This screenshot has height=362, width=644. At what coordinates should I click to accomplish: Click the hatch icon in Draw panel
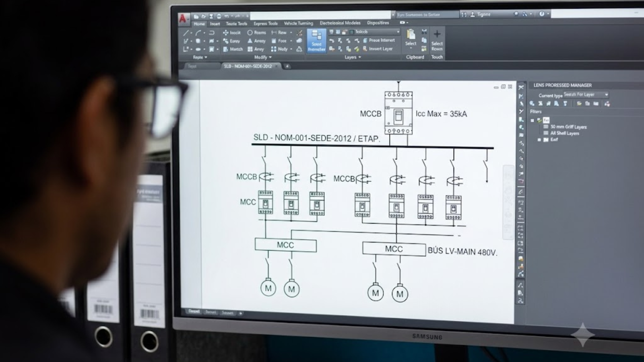pos(212,49)
